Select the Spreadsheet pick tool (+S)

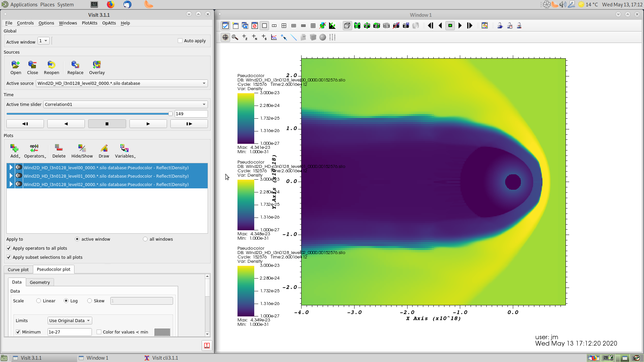(264, 37)
